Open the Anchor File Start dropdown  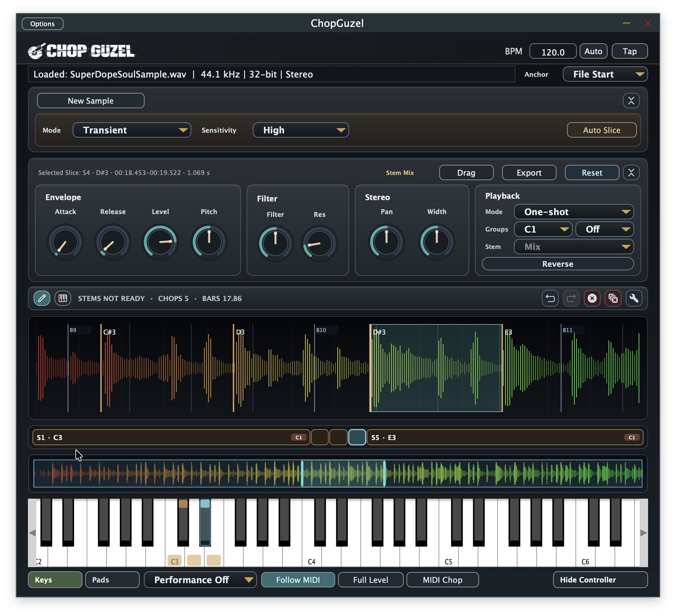click(605, 74)
